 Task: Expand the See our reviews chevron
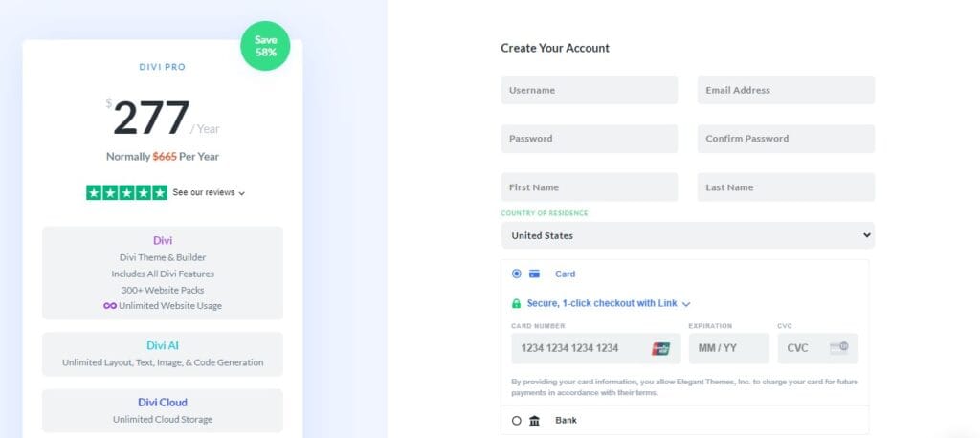point(242,193)
